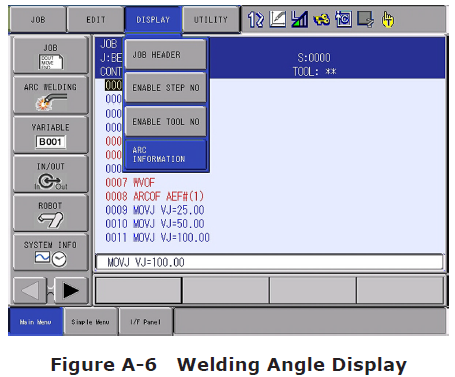Image resolution: width=455 pixels, height=377 pixels.
Task: Open the UTILITY menu
Action: (x=211, y=20)
